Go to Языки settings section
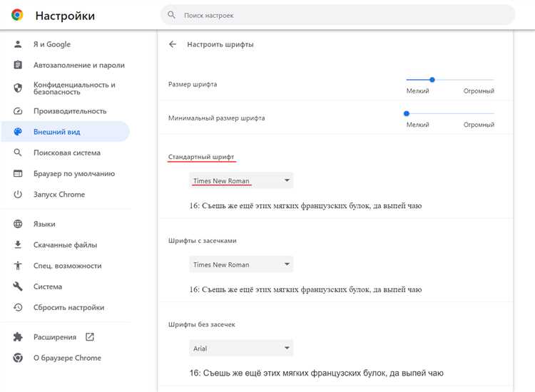The width and height of the screenshot is (535, 392). click(x=44, y=224)
